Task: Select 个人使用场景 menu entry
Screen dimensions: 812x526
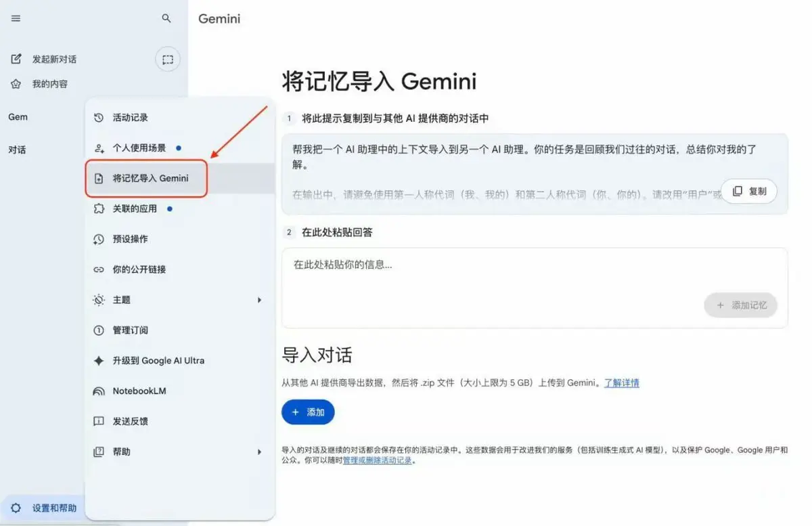Action: 179,148
